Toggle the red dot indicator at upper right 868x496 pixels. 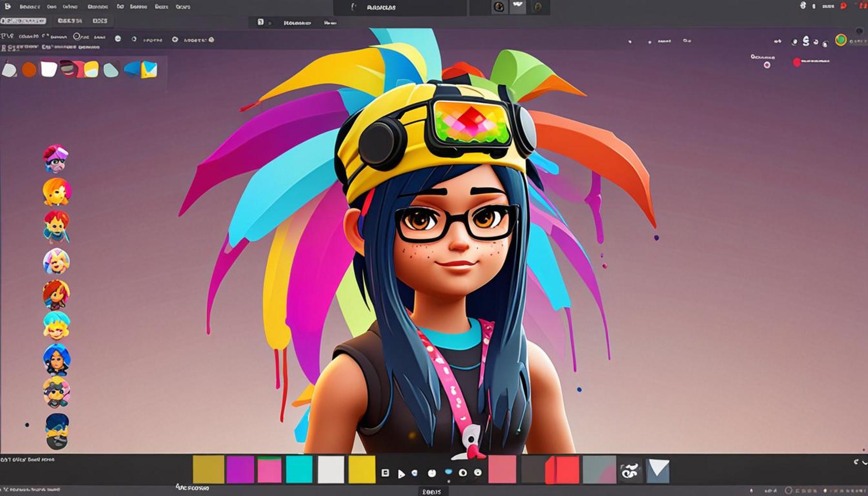[797, 62]
